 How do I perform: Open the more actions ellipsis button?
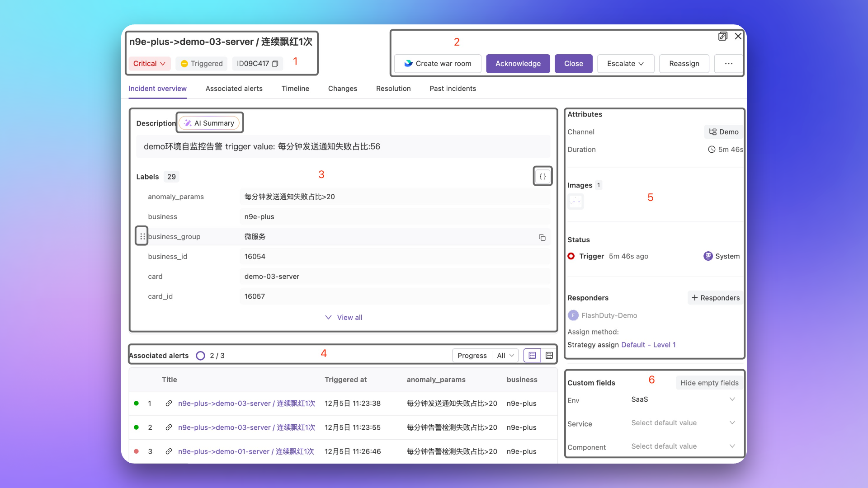[x=728, y=64]
